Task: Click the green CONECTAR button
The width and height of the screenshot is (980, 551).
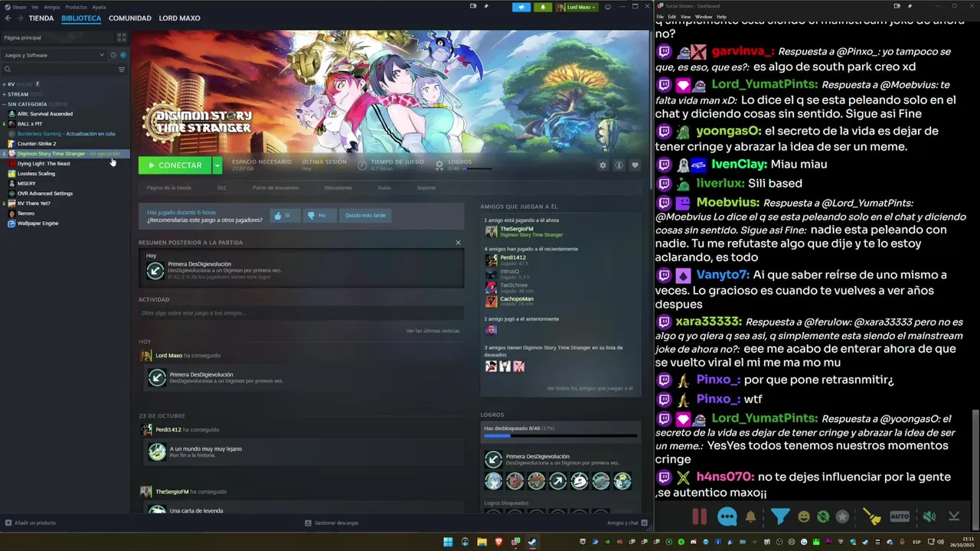Action: point(175,165)
